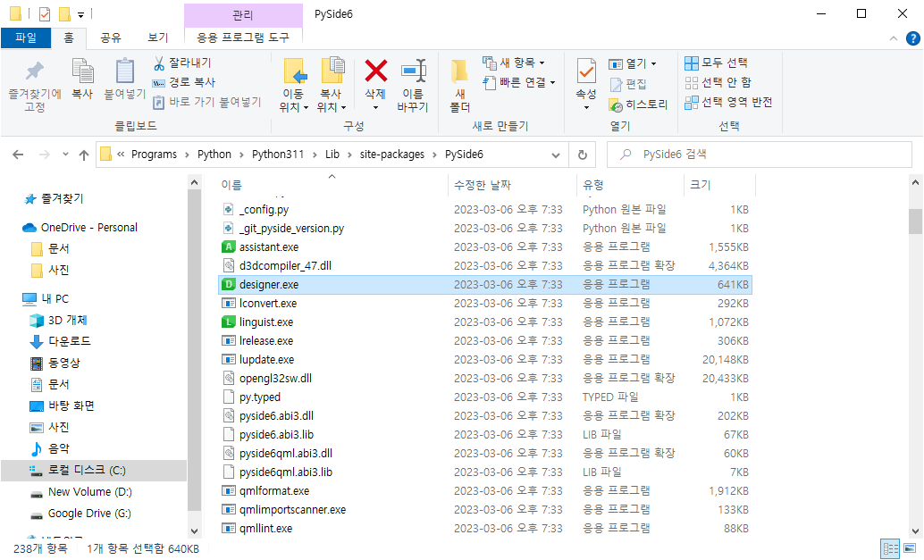Create a 새 폴더 (New folder)
Image resolution: width=924 pixels, height=560 pixels.
point(459,86)
